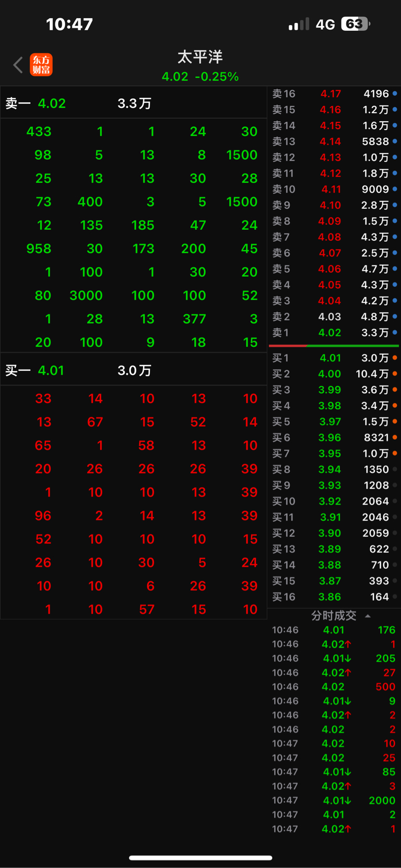Screen dimensions: 401x868
Task: Tap sell queue order 958
Action: coord(39,249)
